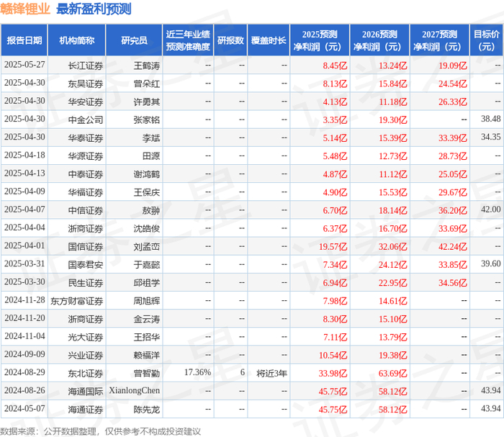Select date cell 2024-05-07
Screen dimensions: 504x437
[24, 408]
